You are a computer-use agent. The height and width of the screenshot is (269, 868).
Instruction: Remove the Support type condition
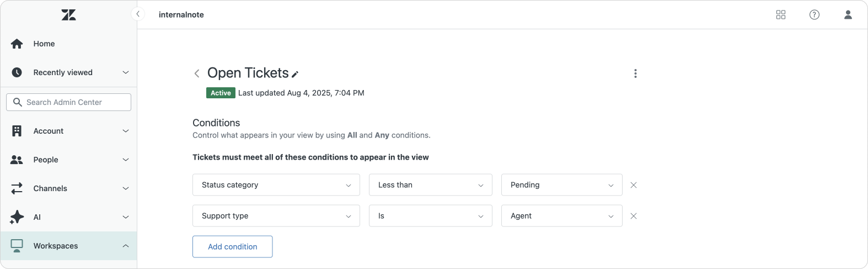pyautogui.click(x=634, y=216)
